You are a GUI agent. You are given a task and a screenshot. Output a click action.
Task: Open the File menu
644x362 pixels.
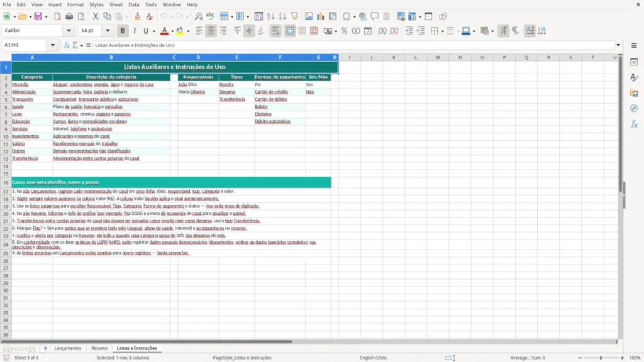pyautogui.click(x=7, y=4)
